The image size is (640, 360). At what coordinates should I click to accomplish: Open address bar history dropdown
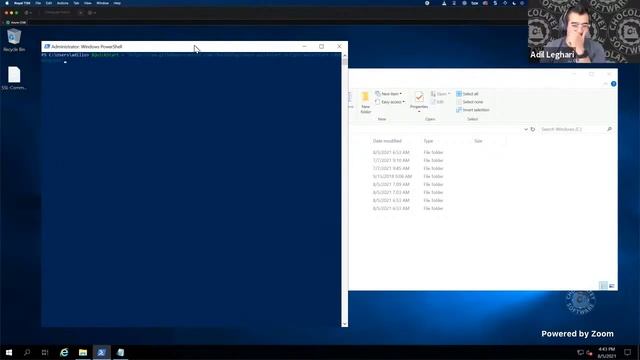click(526, 129)
